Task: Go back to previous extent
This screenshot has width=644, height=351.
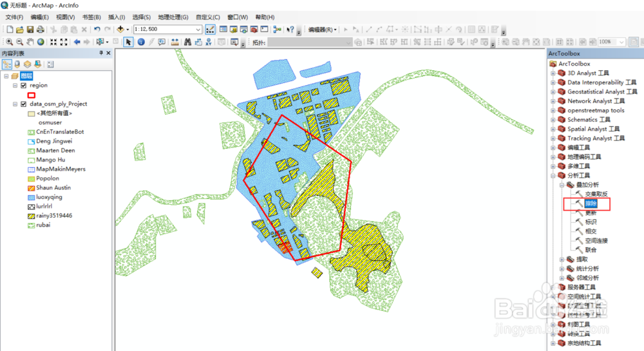Action: 77,42
